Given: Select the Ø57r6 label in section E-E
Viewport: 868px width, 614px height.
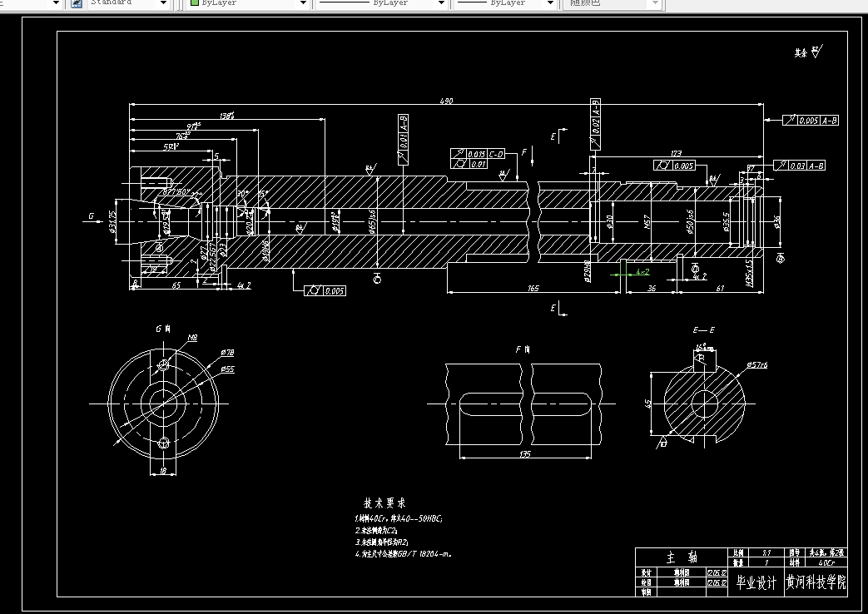Looking at the screenshot, I should [x=756, y=365].
